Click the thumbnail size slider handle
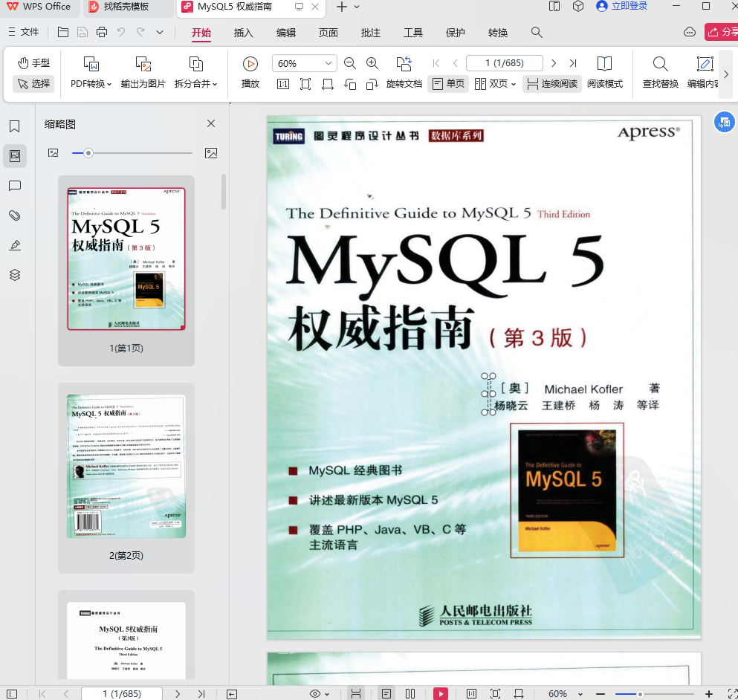 pos(88,153)
